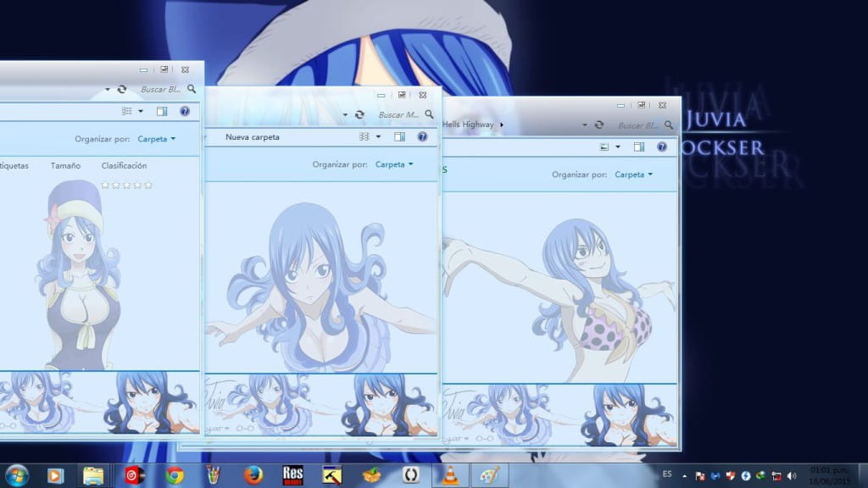Show the network status icon in the tray

point(777,475)
